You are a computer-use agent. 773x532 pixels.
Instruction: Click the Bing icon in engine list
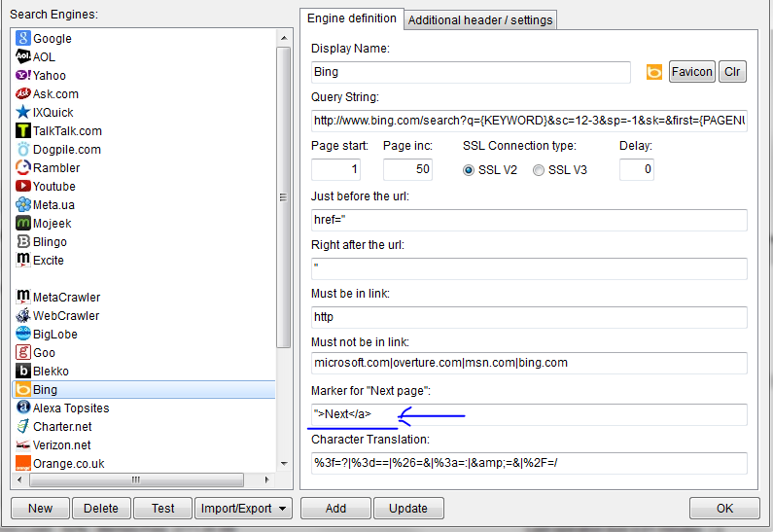click(22, 389)
